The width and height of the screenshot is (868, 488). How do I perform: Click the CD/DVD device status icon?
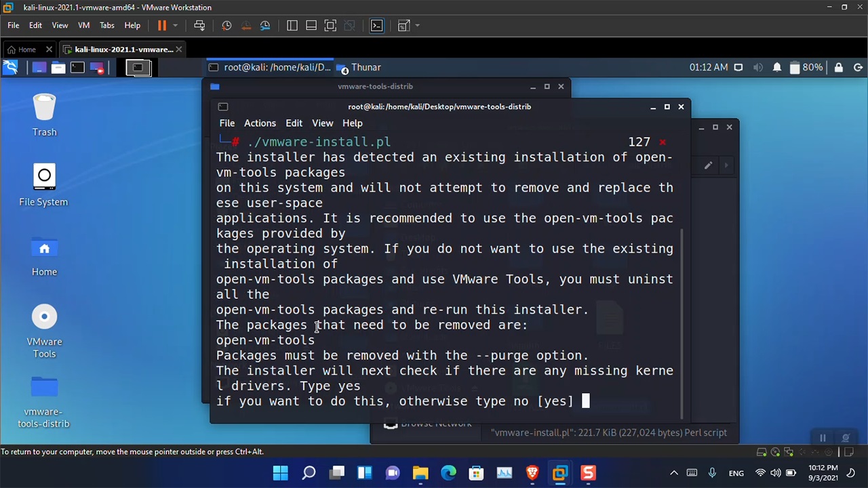point(775,451)
